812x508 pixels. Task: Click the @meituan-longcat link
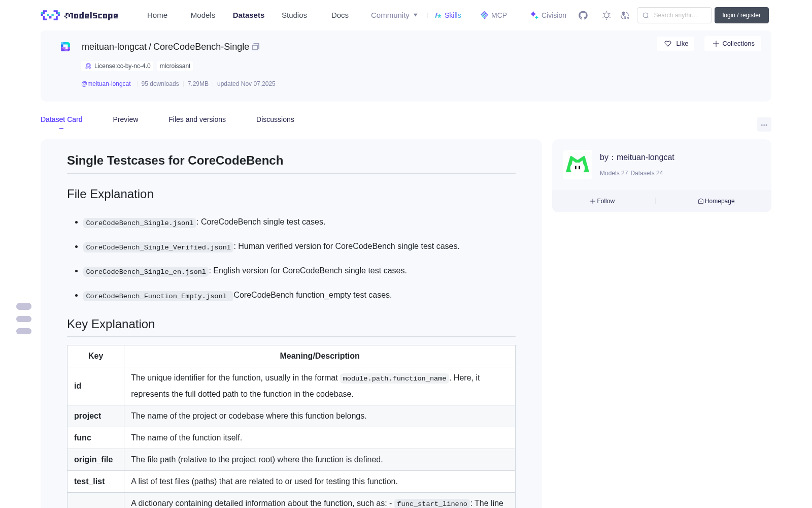pos(106,84)
